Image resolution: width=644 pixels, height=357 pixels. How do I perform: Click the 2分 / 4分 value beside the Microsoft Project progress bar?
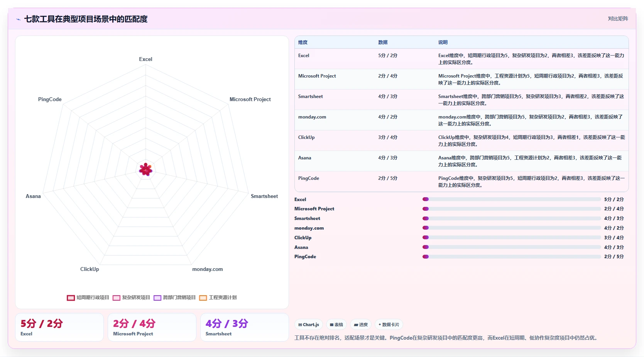coord(614,209)
